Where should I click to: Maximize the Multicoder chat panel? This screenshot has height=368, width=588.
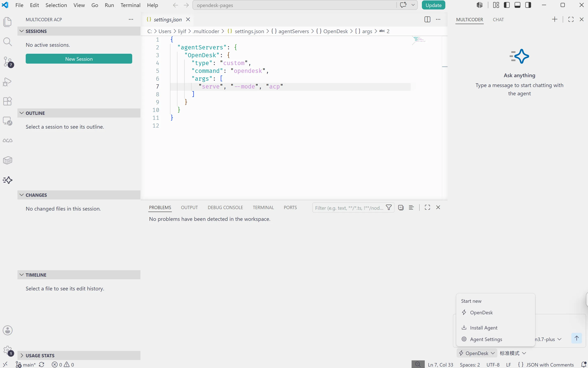pos(571,20)
